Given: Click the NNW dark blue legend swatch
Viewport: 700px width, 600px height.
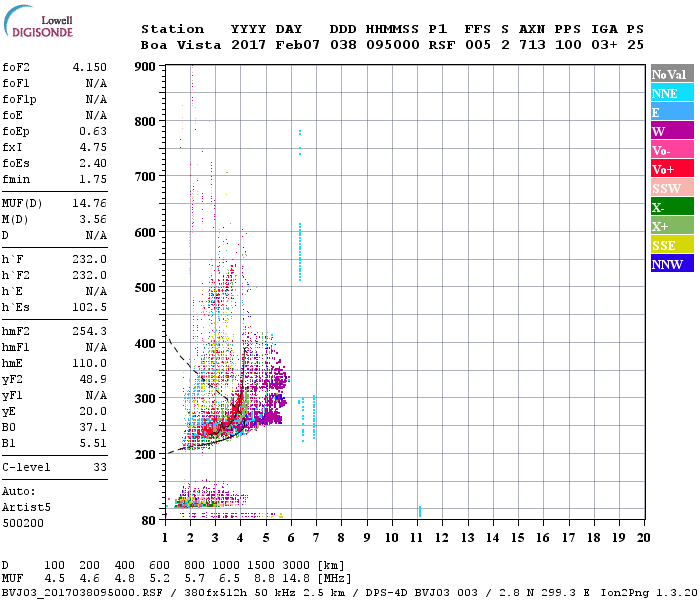Looking at the screenshot, I should coord(669,264).
